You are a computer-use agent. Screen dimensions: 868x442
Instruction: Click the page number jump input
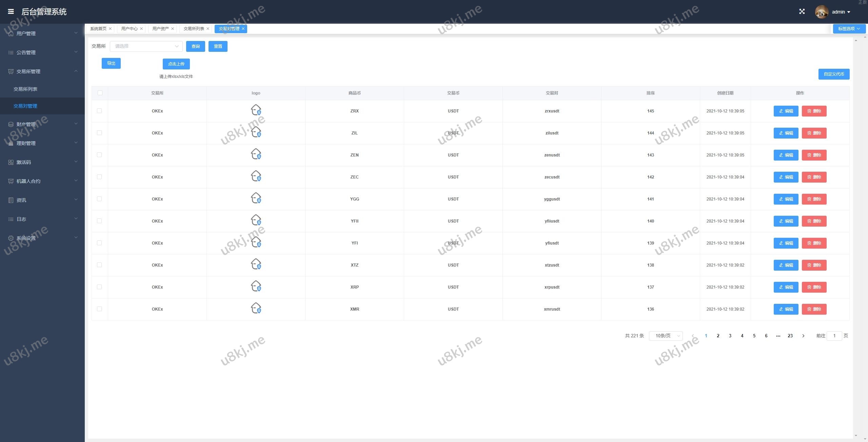[x=834, y=336]
